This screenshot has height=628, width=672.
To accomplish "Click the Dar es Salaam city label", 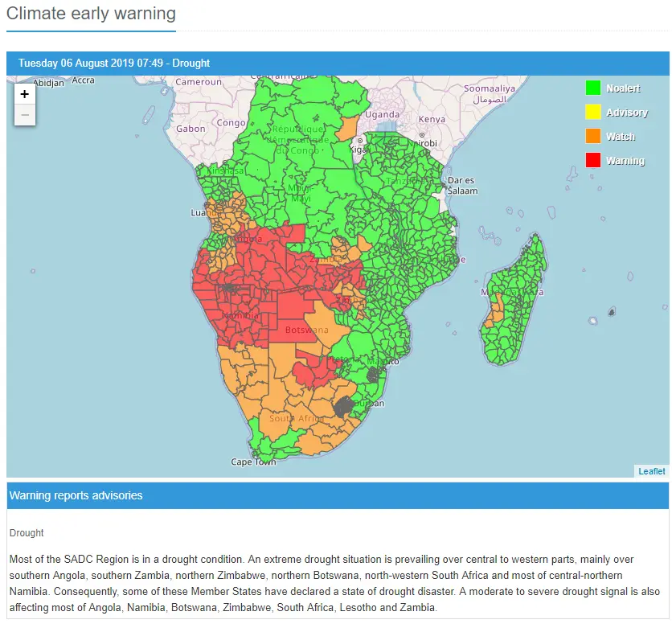I will [462, 186].
